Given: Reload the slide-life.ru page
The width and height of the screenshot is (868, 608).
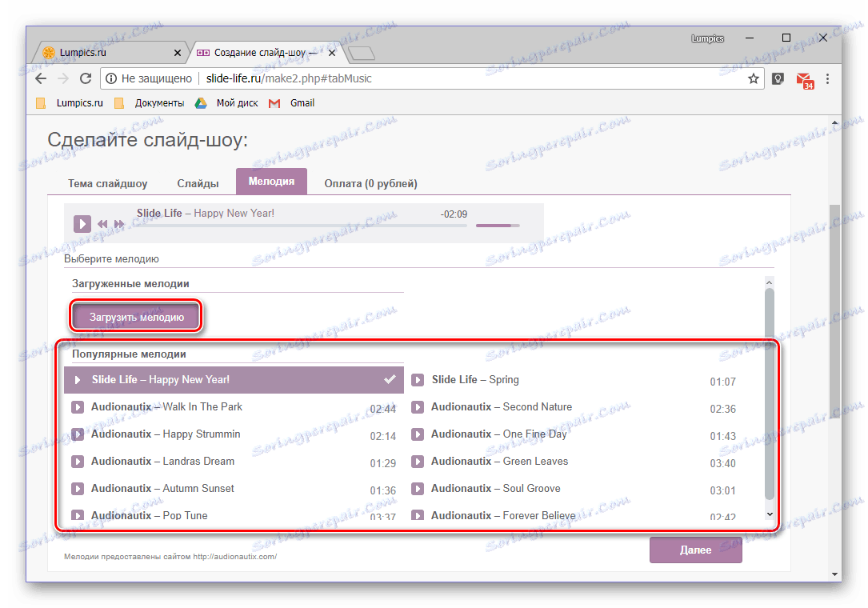Looking at the screenshot, I should pyautogui.click(x=86, y=78).
